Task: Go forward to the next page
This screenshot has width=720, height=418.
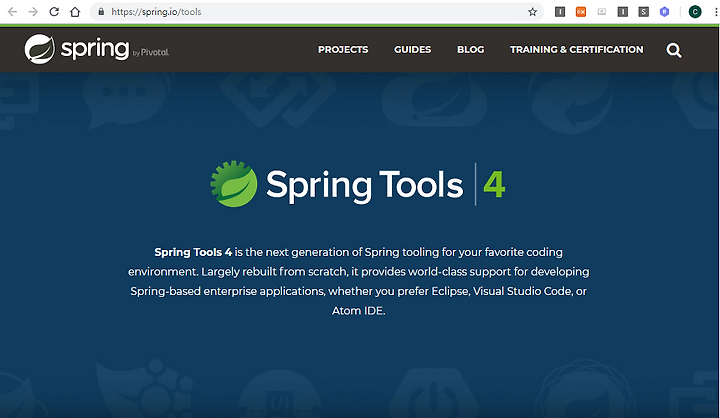Action: click(x=33, y=12)
